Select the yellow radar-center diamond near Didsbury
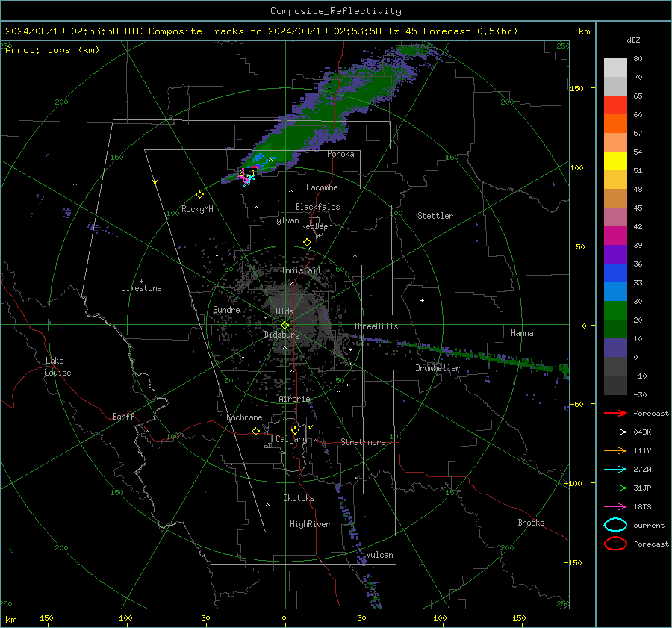Viewport: 672px width, 628px height. 285,326
